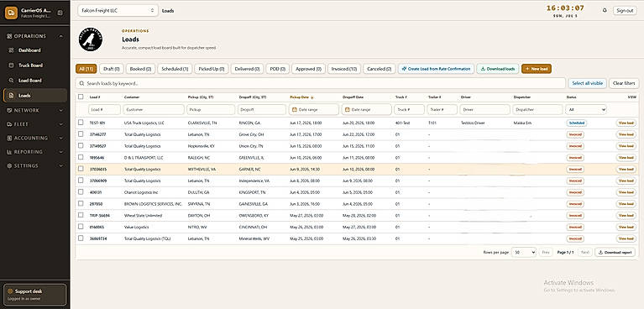Click load number 287550
This screenshot has height=309, width=644.
[x=96, y=204]
